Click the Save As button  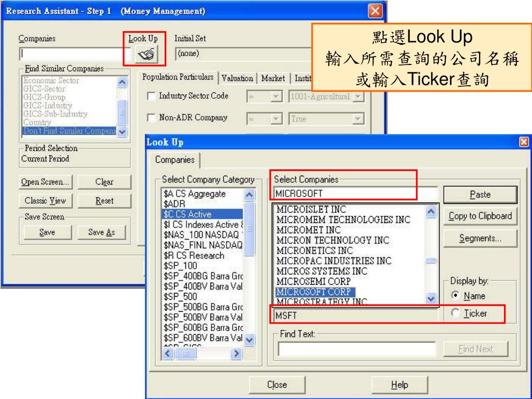tap(101, 232)
